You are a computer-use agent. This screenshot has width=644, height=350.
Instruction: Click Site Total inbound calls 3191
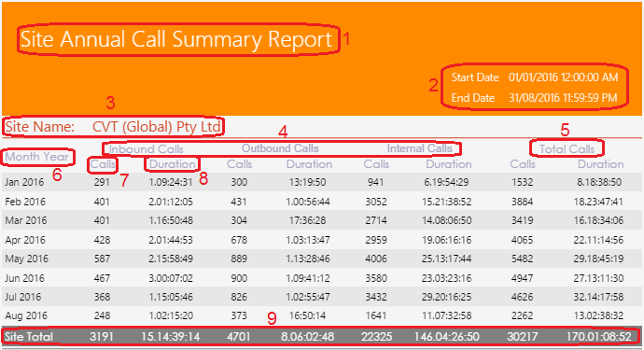[102, 337]
